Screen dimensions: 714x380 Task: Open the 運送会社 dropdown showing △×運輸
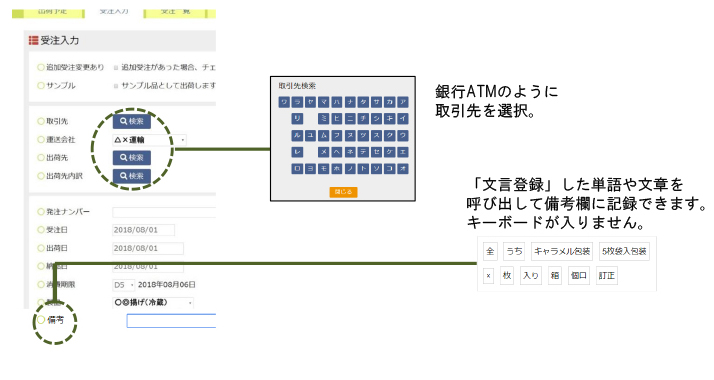(149, 140)
